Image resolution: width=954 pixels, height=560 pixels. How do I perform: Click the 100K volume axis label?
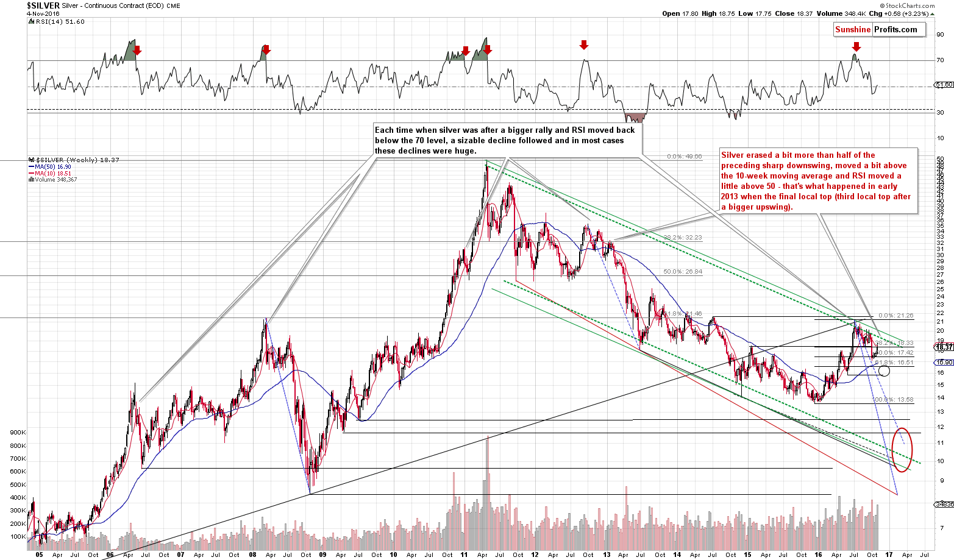[x=18, y=537]
